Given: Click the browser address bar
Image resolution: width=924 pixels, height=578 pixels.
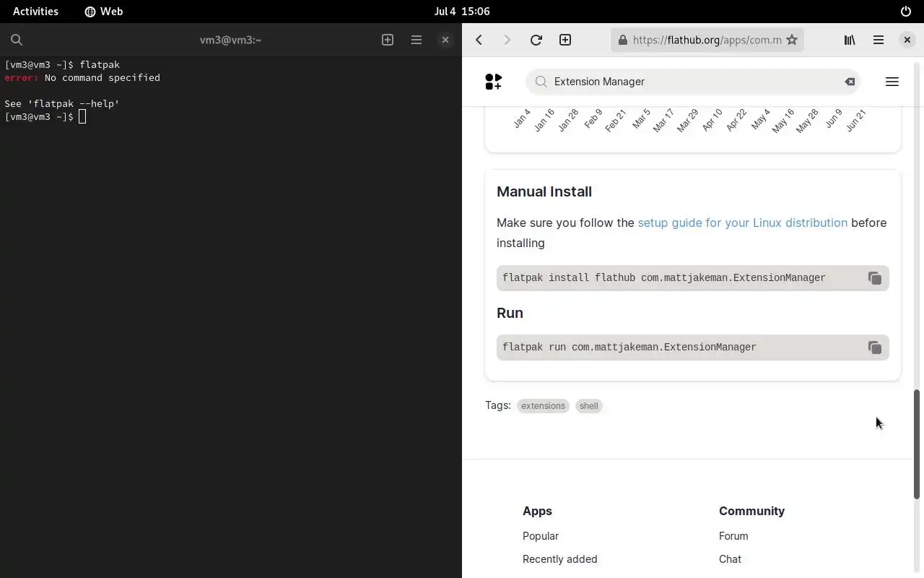Looking at the screenshot, I should click(707, 40).
